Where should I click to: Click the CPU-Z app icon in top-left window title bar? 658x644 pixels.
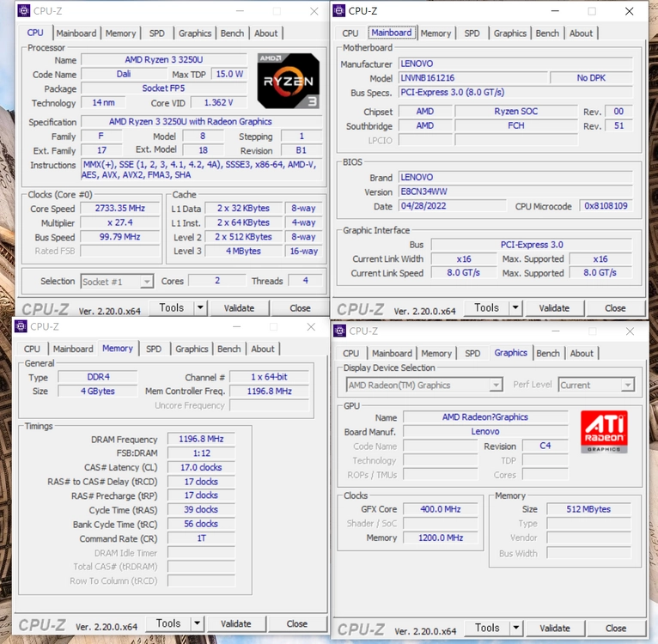pyautogui.click(x=24, y=10)
